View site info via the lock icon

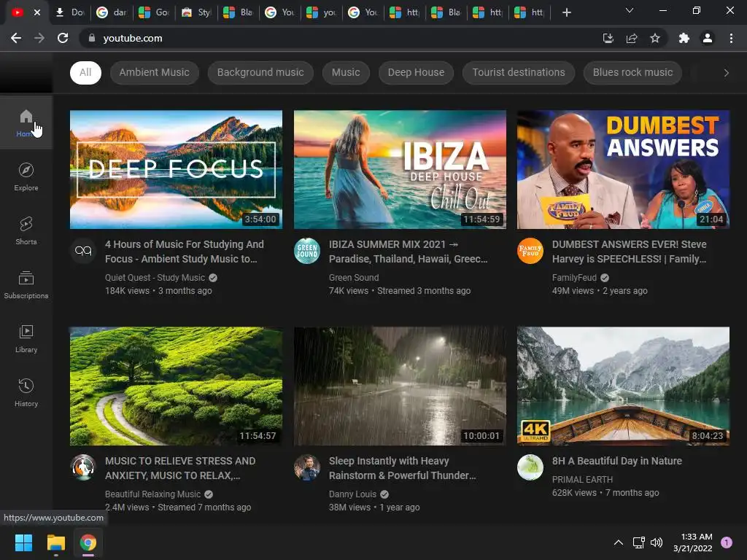coord(92,38)
